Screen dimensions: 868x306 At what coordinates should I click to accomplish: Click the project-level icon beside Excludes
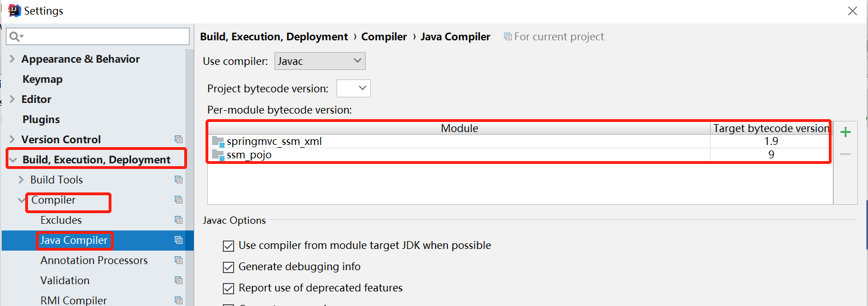[x=179, y=220]
